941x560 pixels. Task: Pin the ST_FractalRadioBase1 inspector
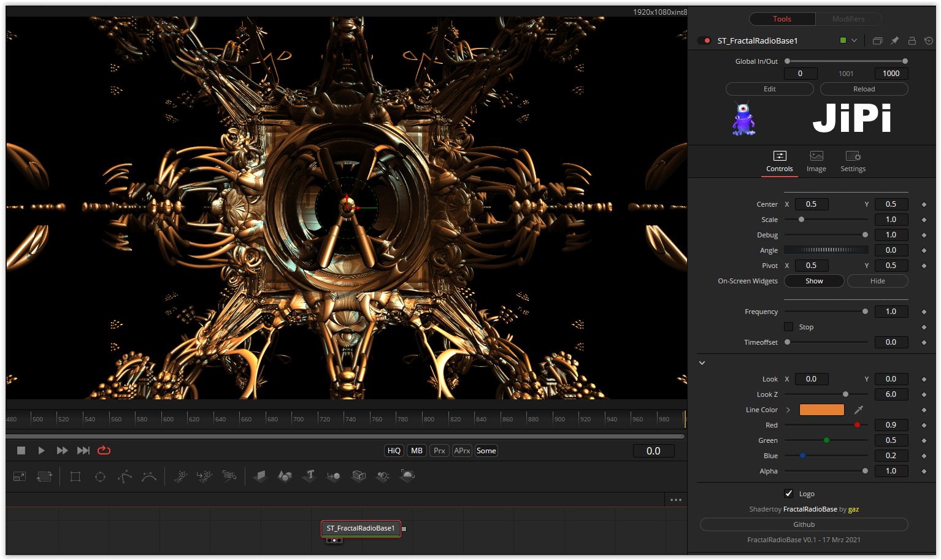pyautogui.click(x=894, y=40)
